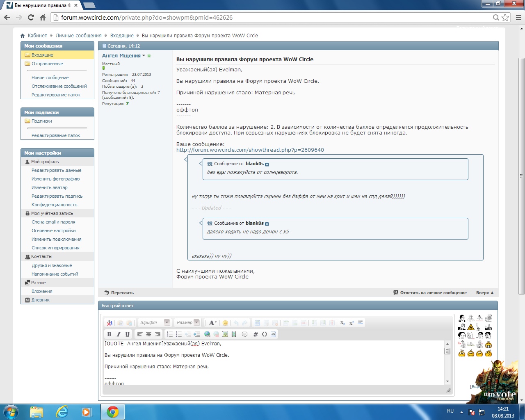Wrap selection in HTML tags angle-brackets icon
Viewport: 525px width, 420px height.
pos(265,334)
